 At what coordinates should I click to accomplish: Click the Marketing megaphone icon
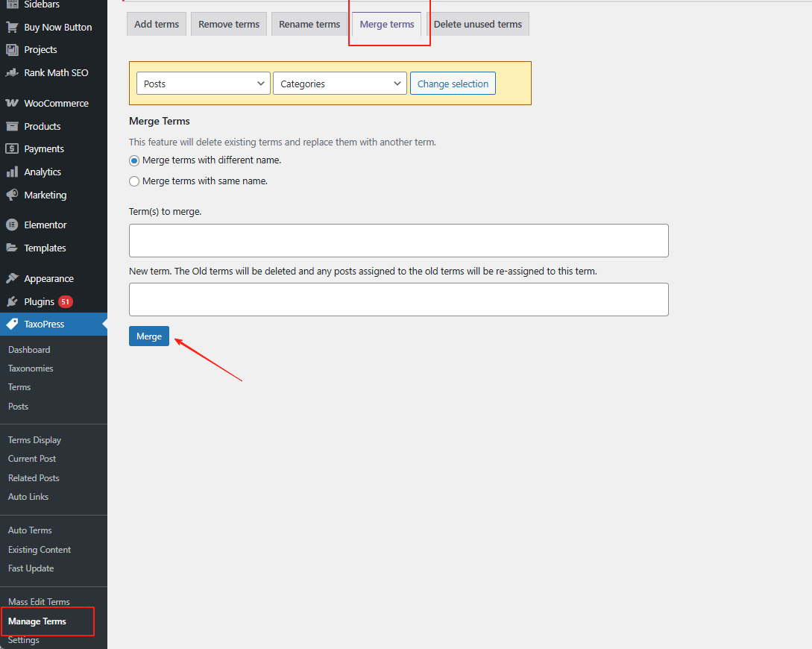click(x=12, y=195)
